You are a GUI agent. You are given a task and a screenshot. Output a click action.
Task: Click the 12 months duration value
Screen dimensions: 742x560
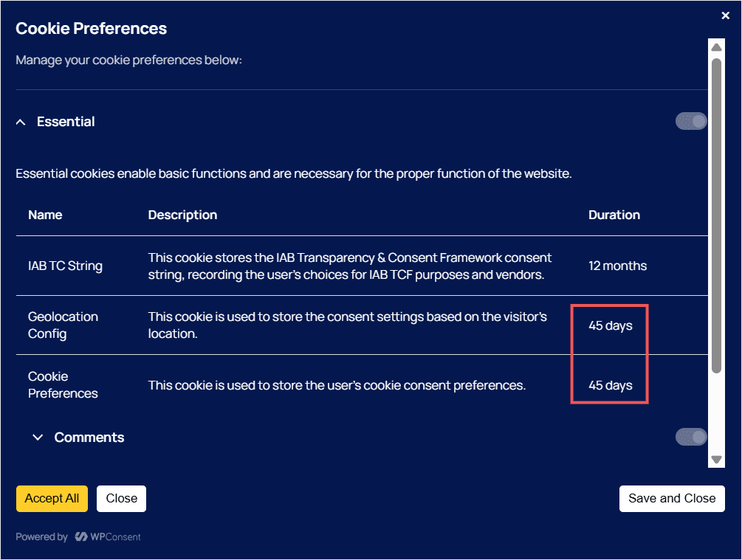tap(617, 266)
